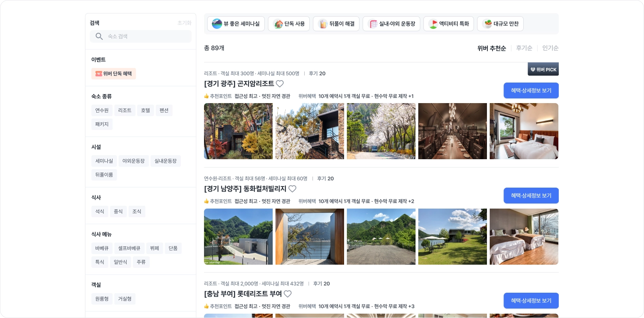Sort results by 위버 추천순

click(492, 48)
